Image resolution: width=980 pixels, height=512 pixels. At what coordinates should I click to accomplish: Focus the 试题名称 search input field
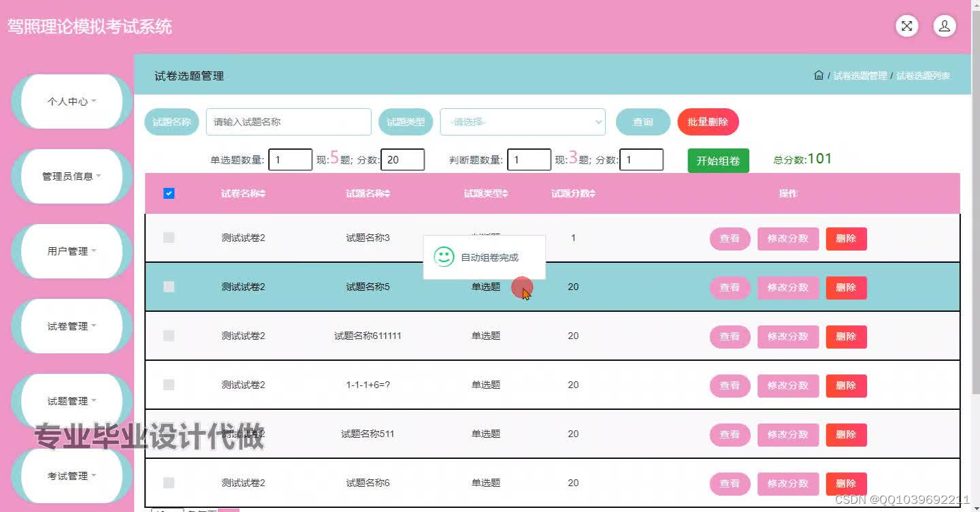(289, 122)
